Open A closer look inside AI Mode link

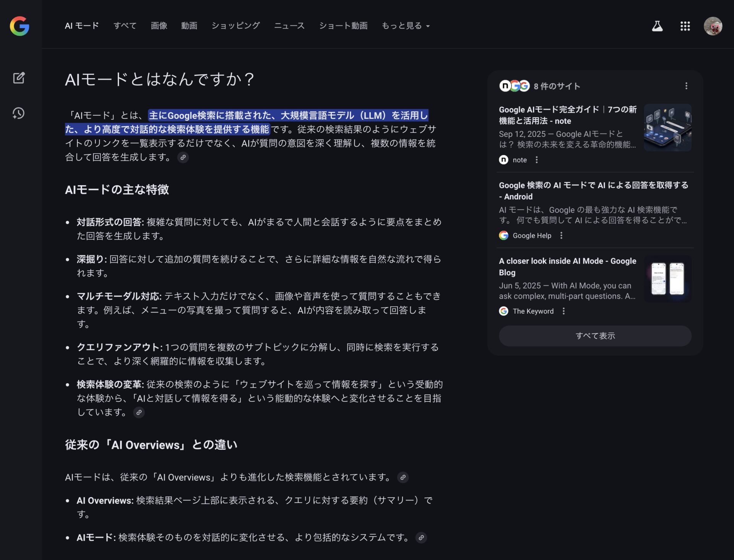pyautogui.click(x=568, y=267)
